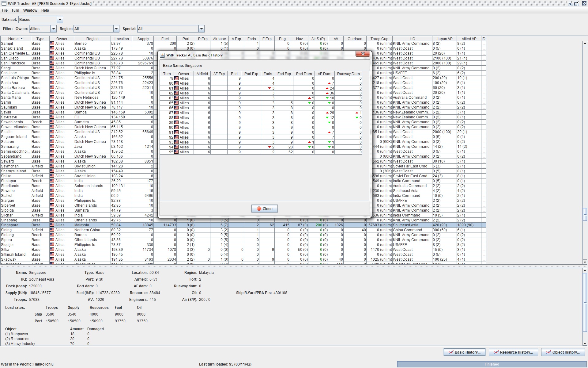Viewport: 588px width, 368px height.
Task: Select the Sitka base row
Action: pos(243,250)
